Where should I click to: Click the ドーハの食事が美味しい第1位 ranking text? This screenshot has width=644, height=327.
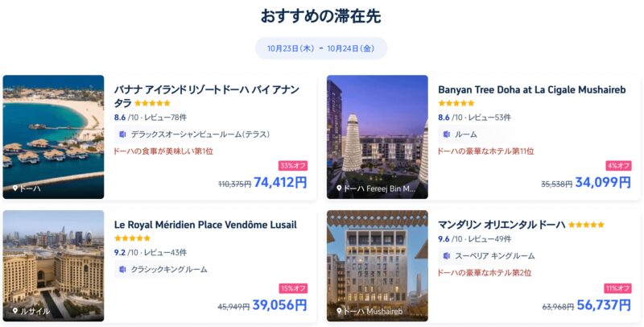pos(163,151)
